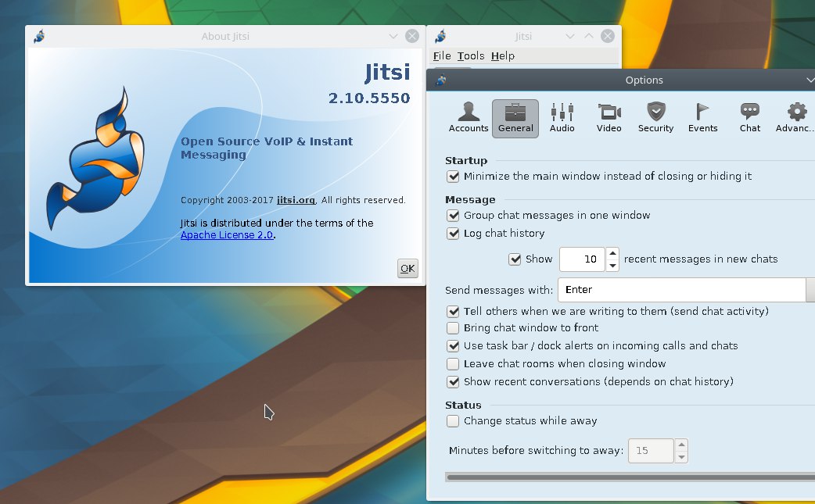Click Jitsi icon in Options window title bar

[441, 80]
